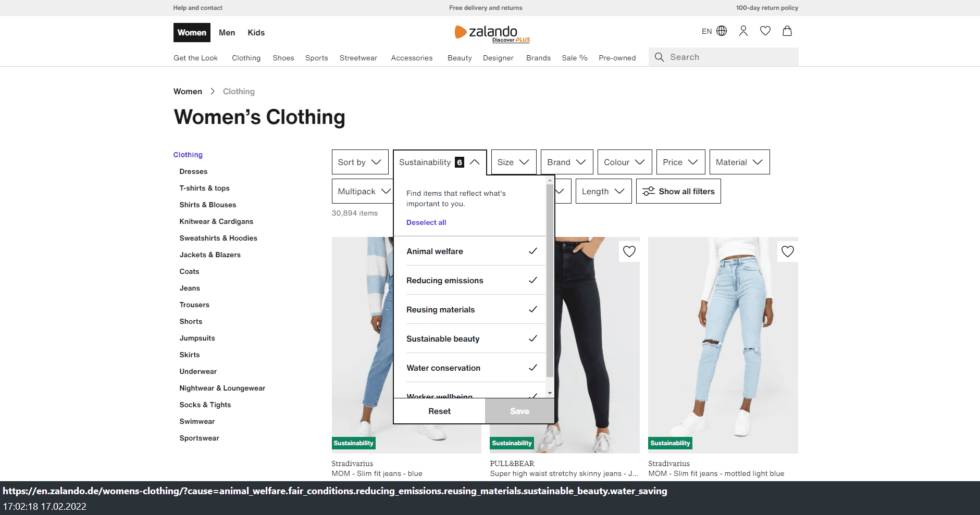Viewport: 980px width, 515px height.
Task: Select Sportswear in the sidebar
Action: click(x=199, y=438)
